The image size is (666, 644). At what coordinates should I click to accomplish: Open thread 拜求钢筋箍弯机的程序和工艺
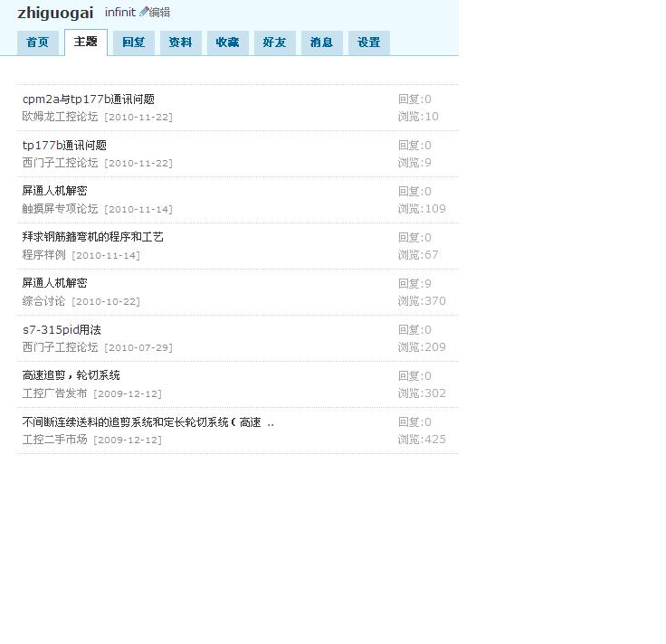93,237
